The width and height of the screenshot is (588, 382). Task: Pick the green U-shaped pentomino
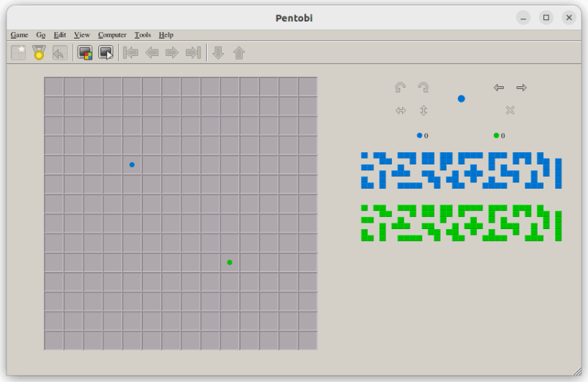pyautogui.click(x=522, y=208)
